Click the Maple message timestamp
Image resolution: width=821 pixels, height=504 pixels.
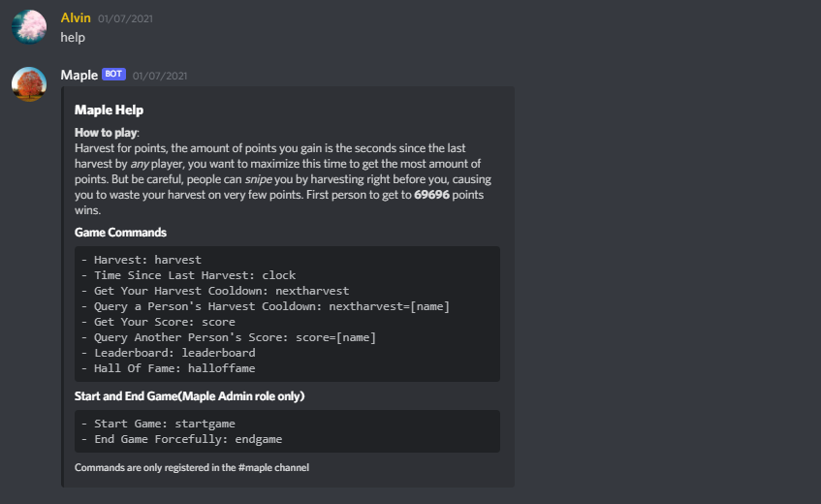click(x=160, y=76)
